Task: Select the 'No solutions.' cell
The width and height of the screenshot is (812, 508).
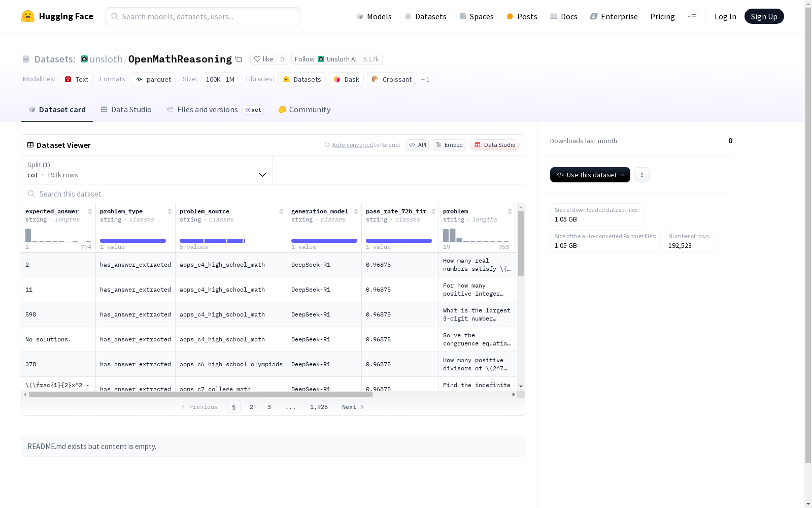Action: click(x=58, y=339)
